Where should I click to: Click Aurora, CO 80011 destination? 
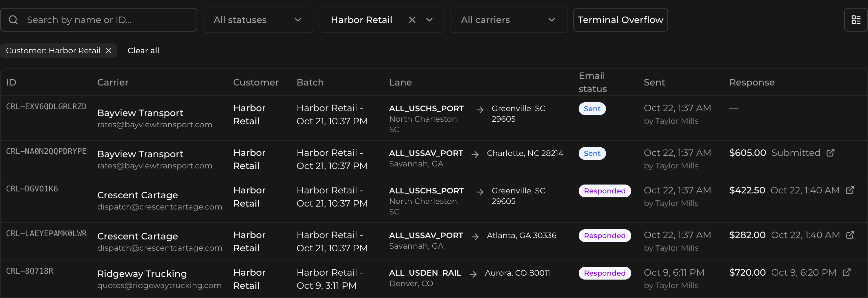(517, 273)
